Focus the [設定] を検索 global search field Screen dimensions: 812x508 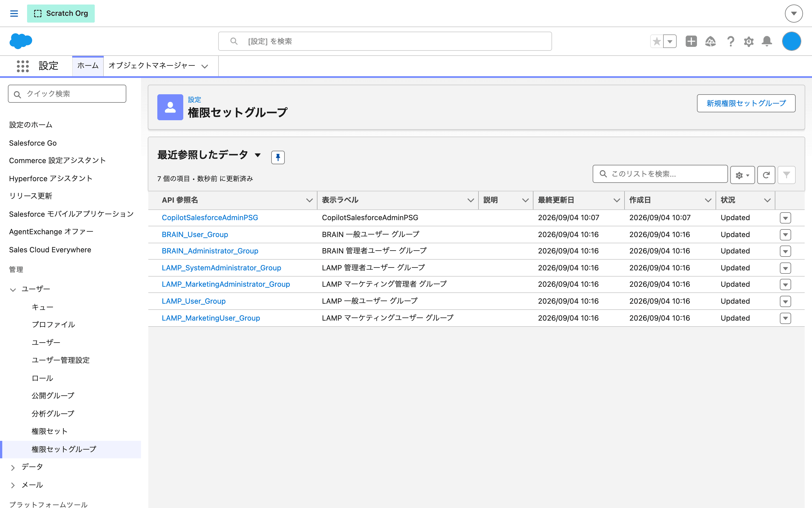(385, 41)
